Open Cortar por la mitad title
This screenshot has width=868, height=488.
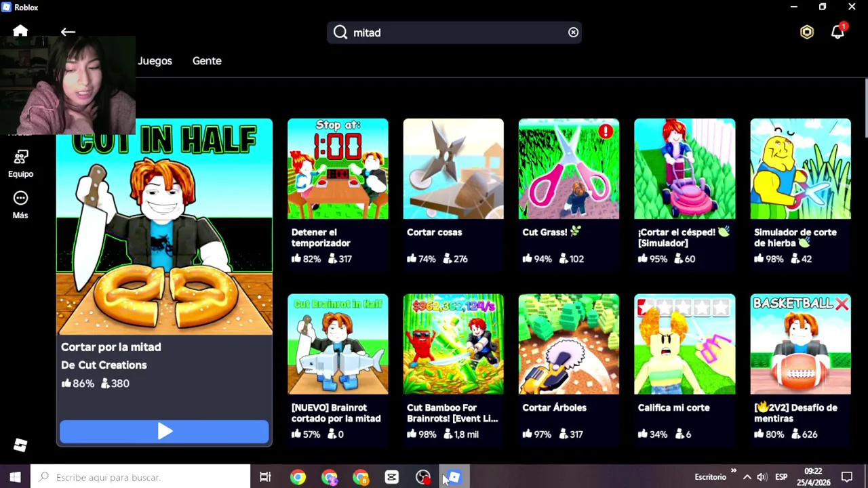(111, 347)
